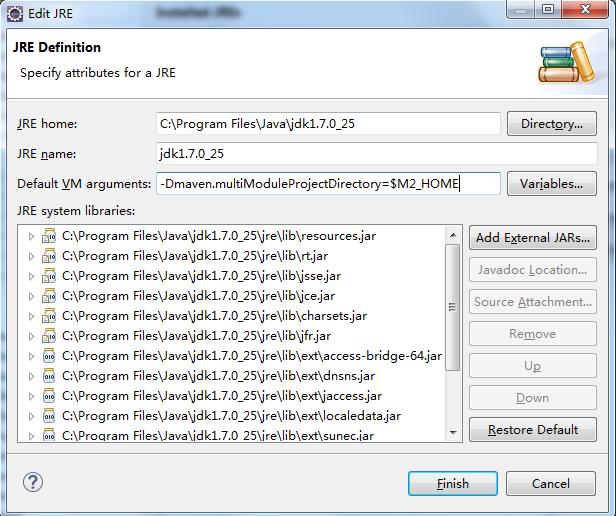Screen dimensions: 616x516
Task: Open the Directory... browse button
Action: coord(552,124)
